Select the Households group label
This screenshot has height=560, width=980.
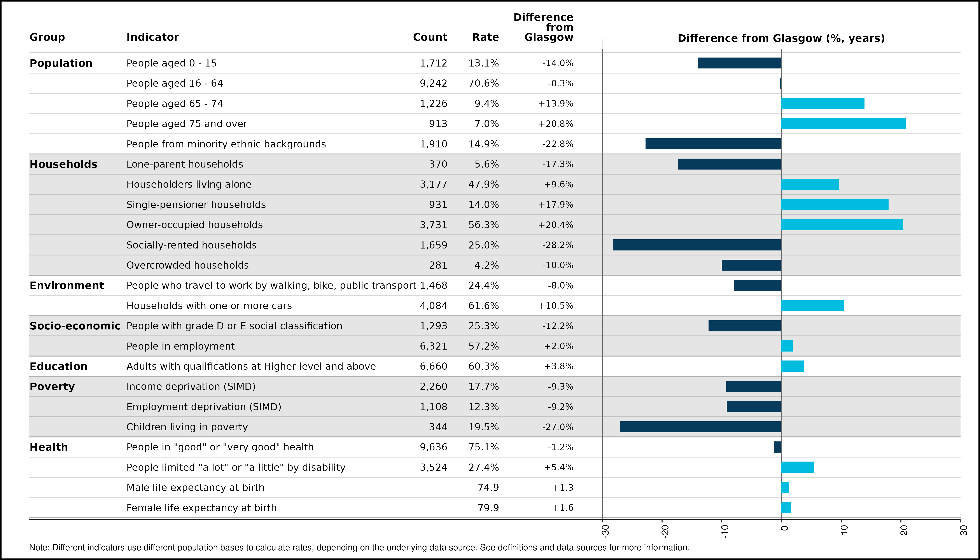(63, 164)
